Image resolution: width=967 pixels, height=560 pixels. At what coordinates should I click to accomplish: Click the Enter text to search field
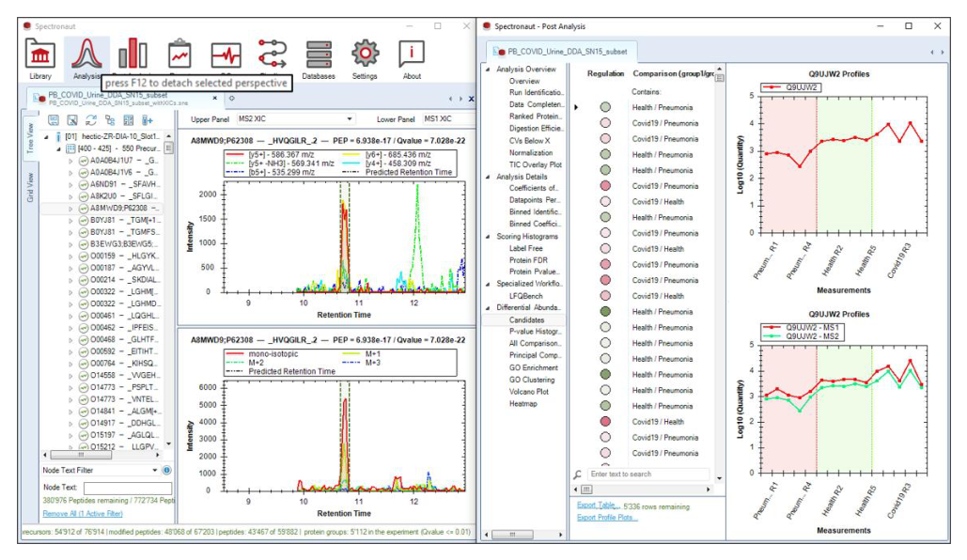647,474
